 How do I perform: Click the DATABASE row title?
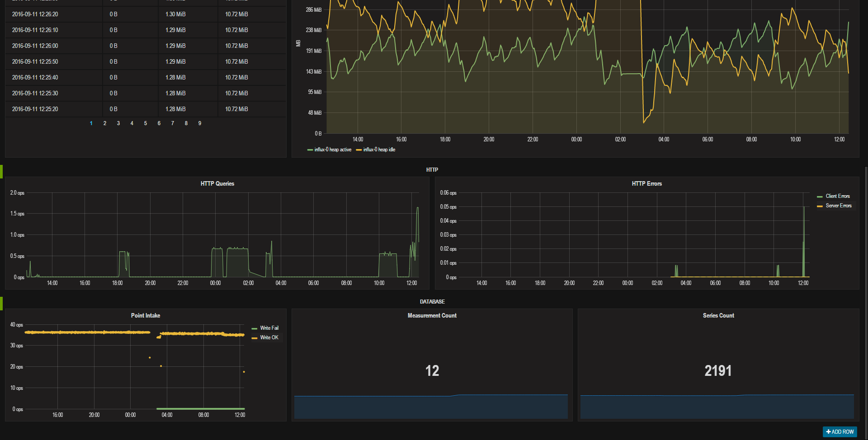pyautogui.click(x=432, y=302)
